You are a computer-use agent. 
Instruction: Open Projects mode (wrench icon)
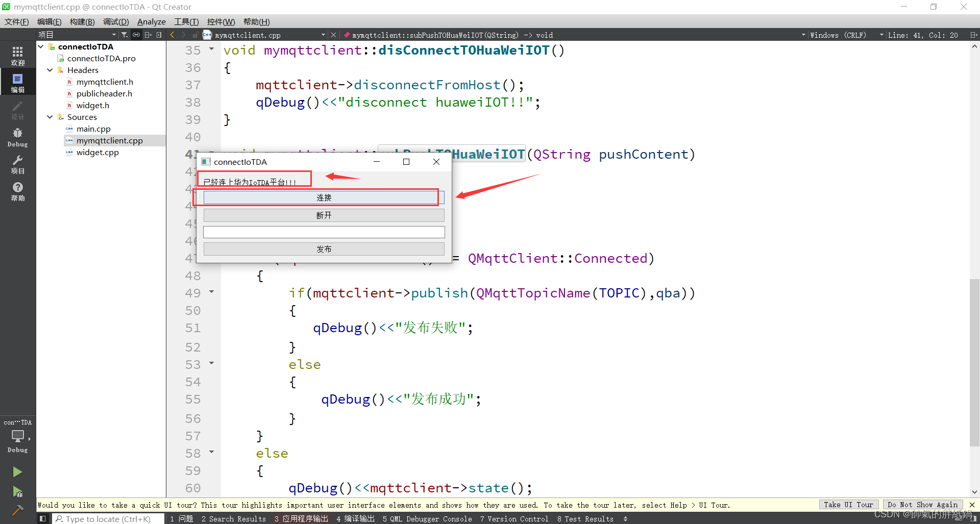pos(18,164)
